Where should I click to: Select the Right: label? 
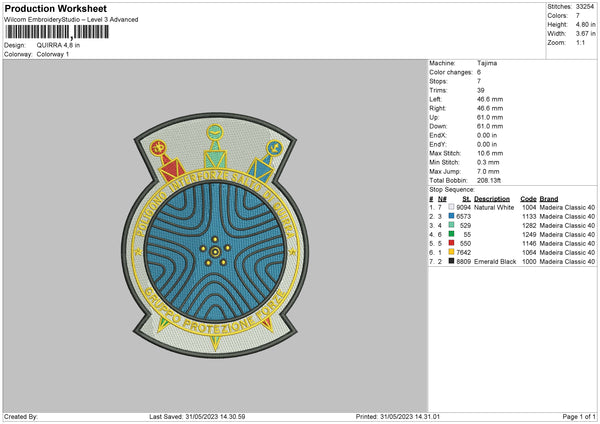[437, 108]
